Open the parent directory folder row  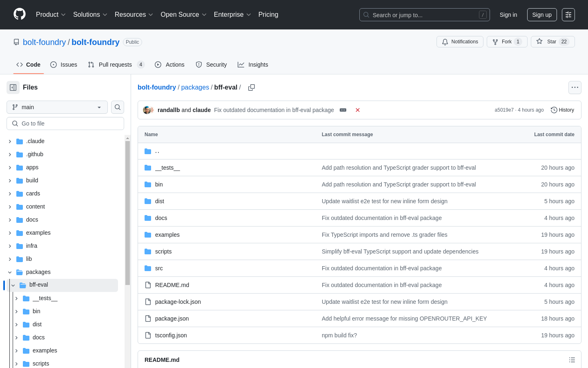point(359,151)
